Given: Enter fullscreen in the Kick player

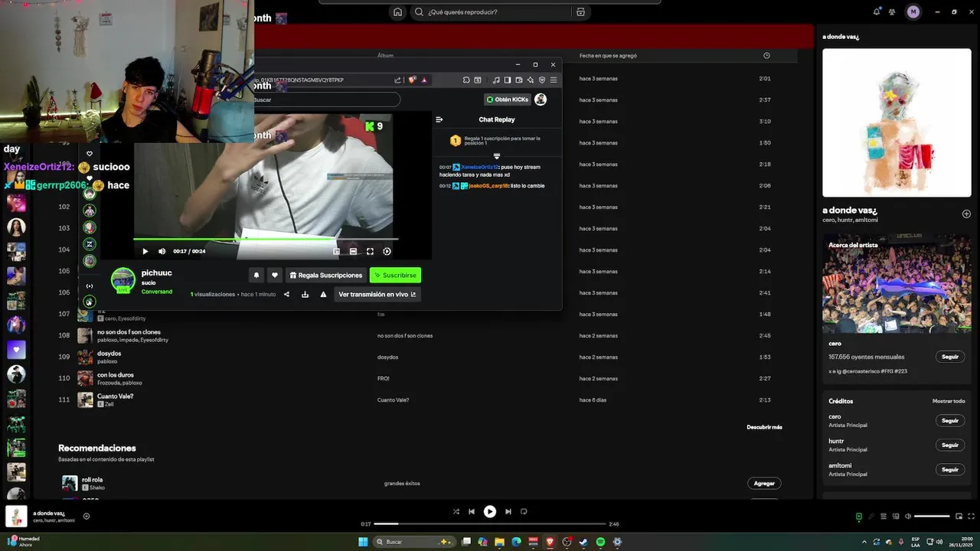Looking at the screenshot, I should (370, 251).
